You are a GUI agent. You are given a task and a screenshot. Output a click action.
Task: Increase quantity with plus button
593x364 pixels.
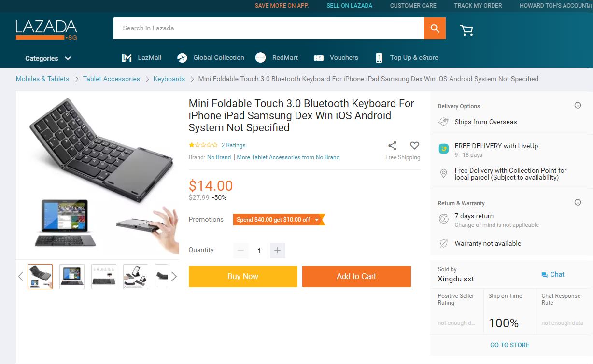277,250
